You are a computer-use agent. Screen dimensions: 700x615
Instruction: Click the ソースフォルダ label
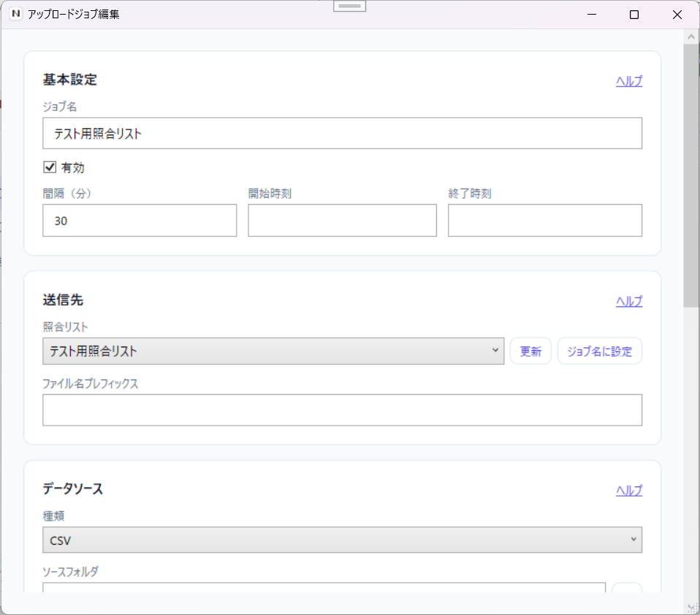point(71,572)
